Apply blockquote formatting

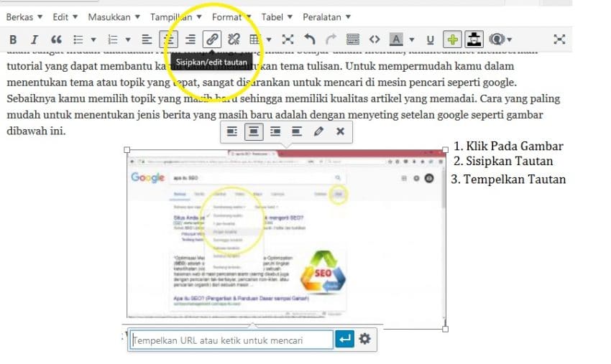(56, 39)
